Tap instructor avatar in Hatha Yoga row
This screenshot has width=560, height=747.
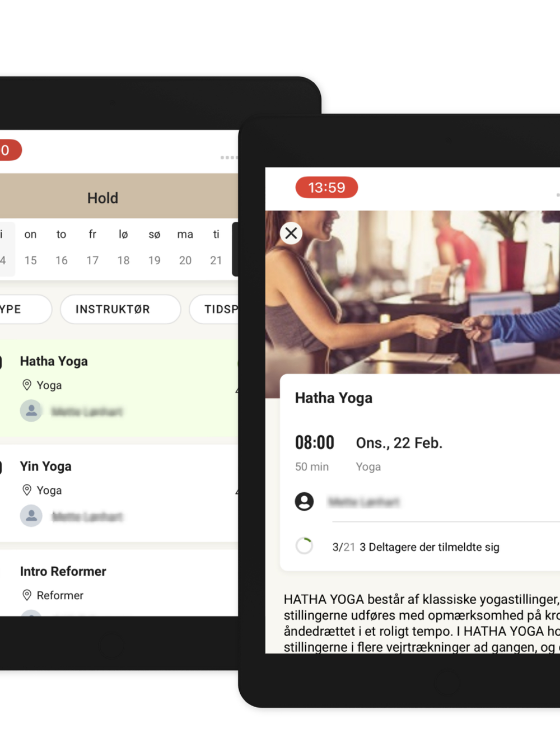point(31,410)
